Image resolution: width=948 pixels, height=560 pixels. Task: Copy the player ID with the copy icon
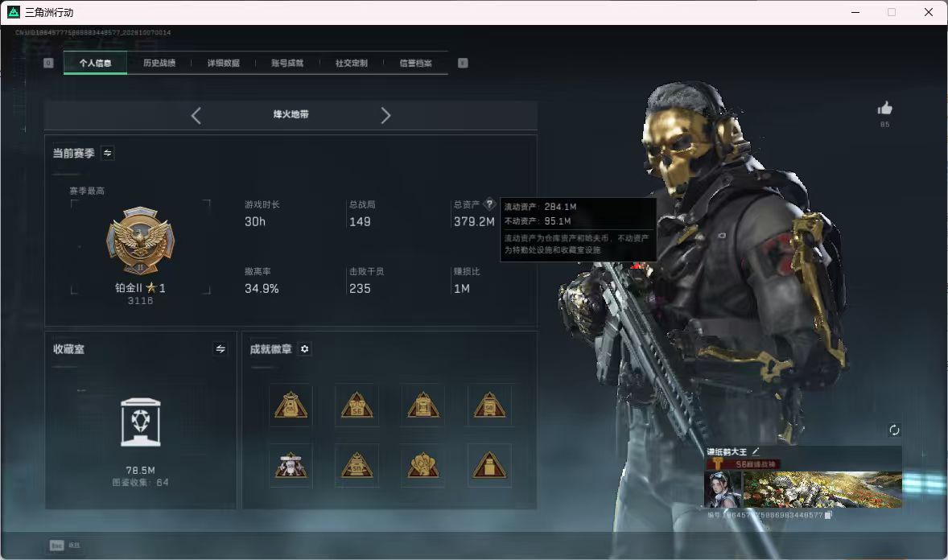828,515
